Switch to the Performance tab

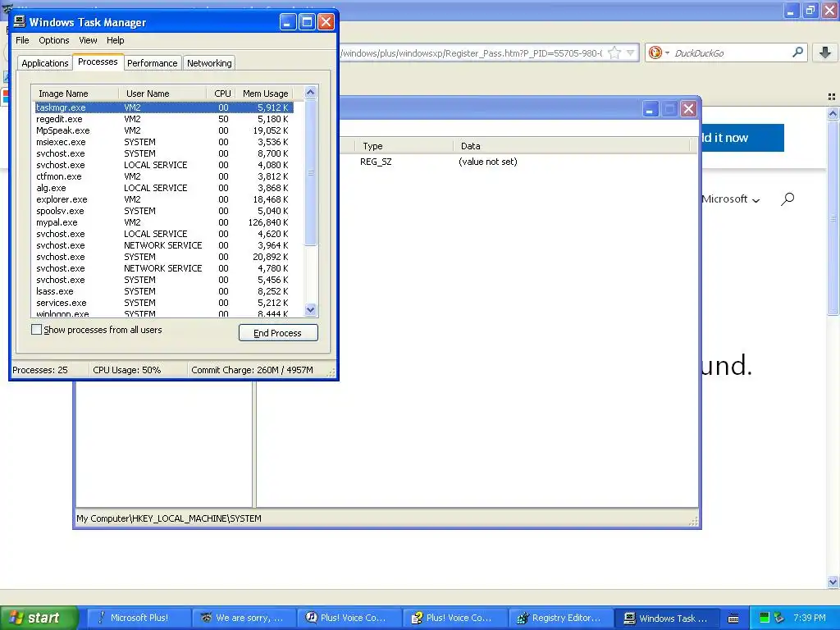152,63
